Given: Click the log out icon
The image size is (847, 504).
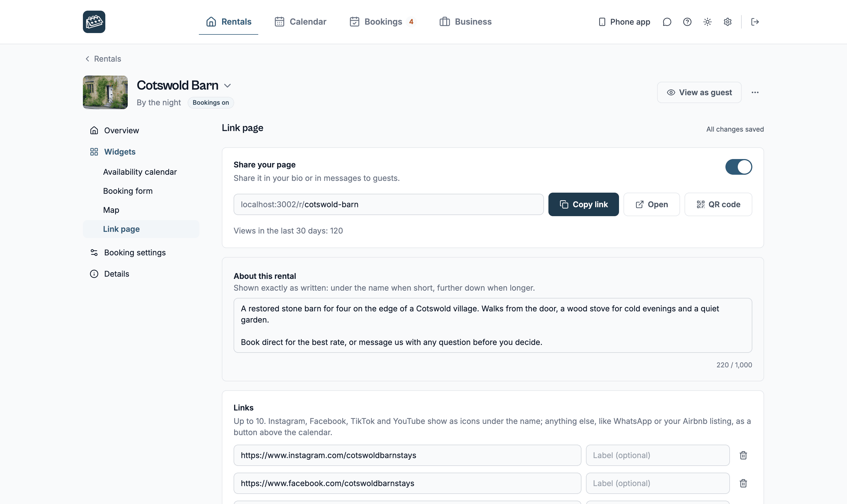Looking at the screenshot, I should pyautogui.click(x=755, y=22).
